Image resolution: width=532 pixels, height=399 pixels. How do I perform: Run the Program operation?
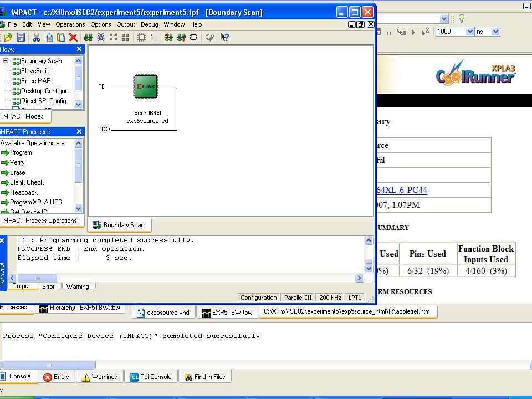[x=16, y=153]
